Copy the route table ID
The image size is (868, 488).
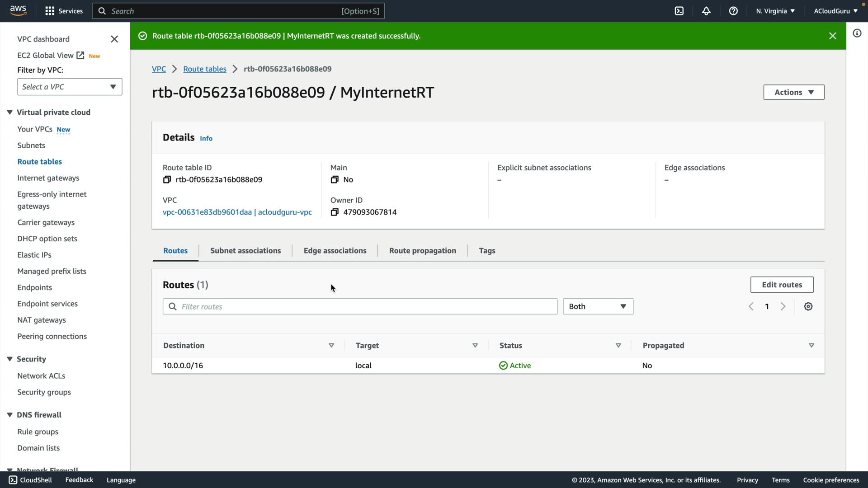point(167,180)
